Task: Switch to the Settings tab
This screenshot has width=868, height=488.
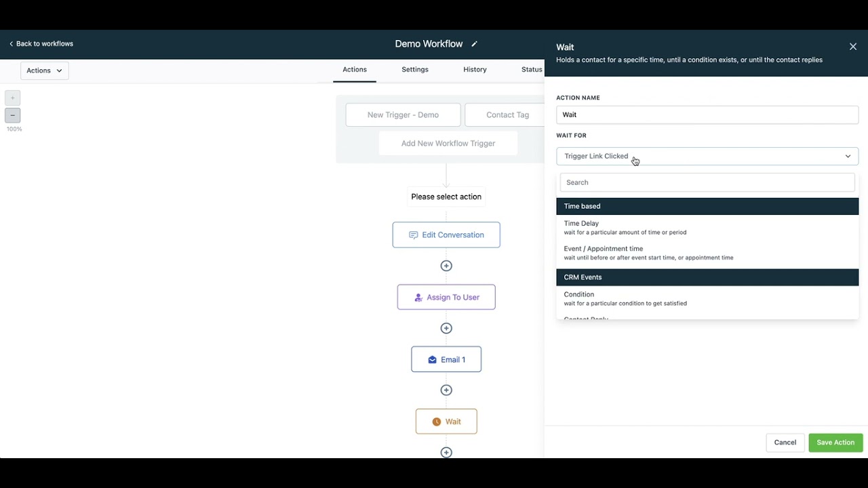Action: (415, 70)
